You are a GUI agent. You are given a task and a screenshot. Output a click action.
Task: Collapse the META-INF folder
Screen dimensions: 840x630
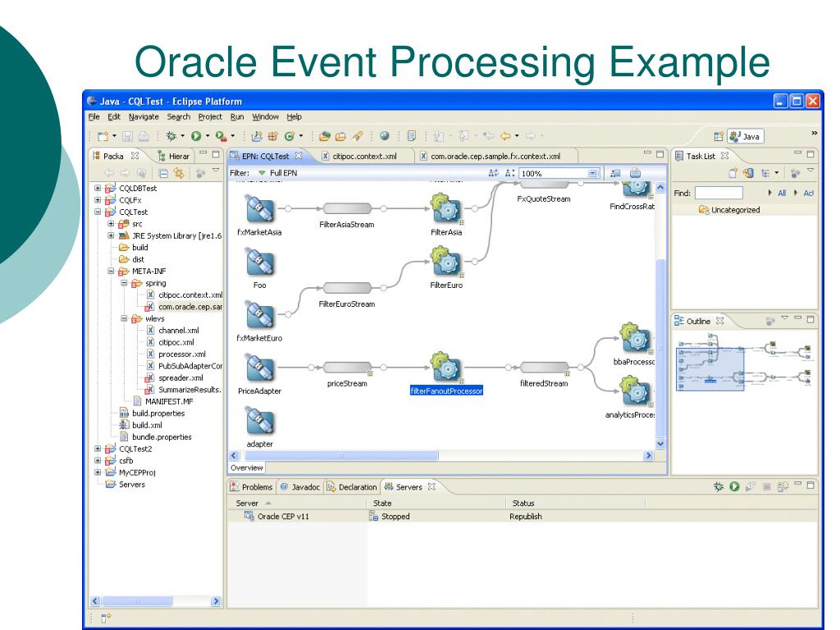(x=111, y=271)
